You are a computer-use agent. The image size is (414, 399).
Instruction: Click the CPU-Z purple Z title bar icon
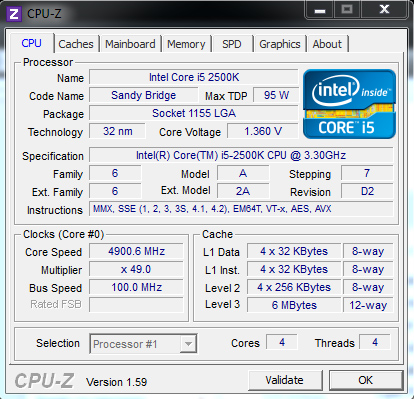(13, 14)
